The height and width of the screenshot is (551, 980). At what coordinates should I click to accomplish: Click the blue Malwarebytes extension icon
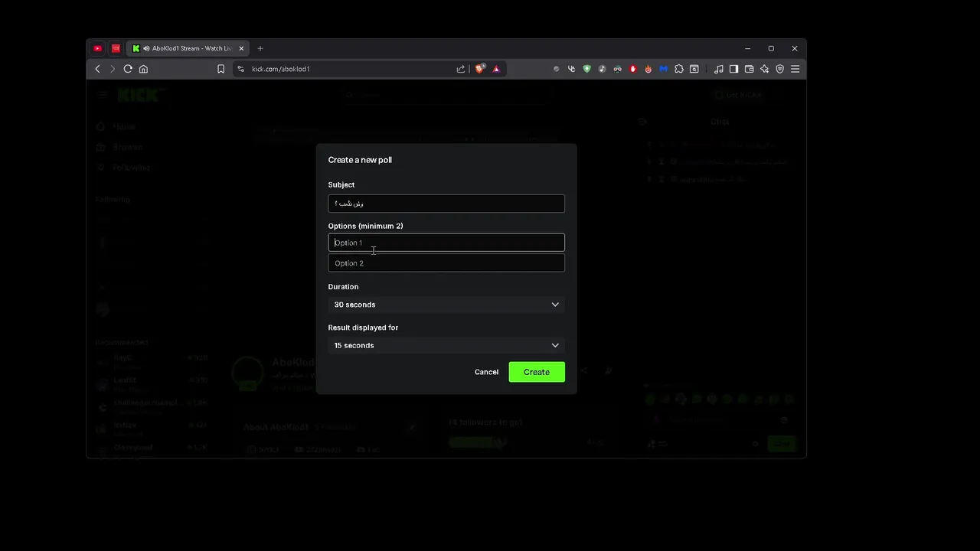(663, 69)
